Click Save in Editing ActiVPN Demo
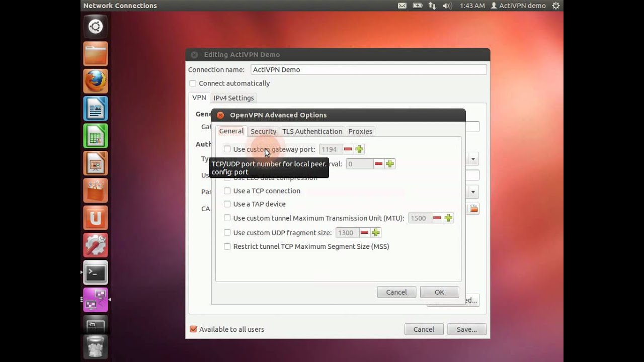This screenshot has height=362, width=644. pyautogui.click(x=466, y=329)
